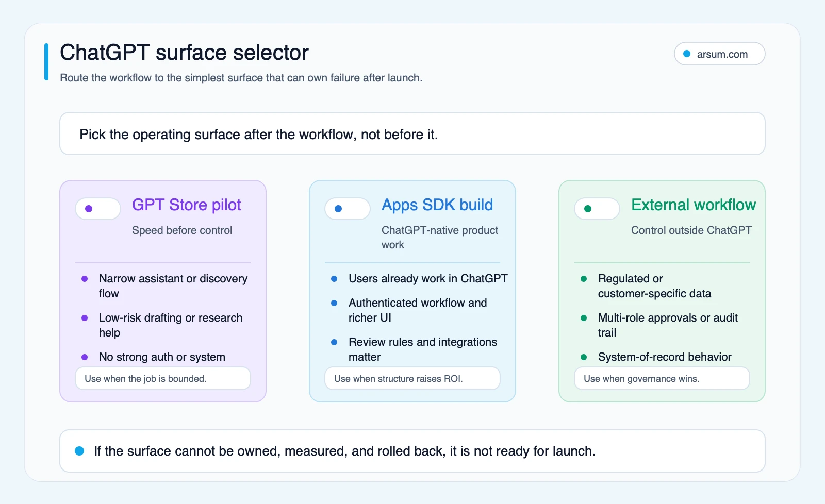Click 'Narrow assistant or discovery flow' item
825x504 pixels.
click(x=173, y=286)
